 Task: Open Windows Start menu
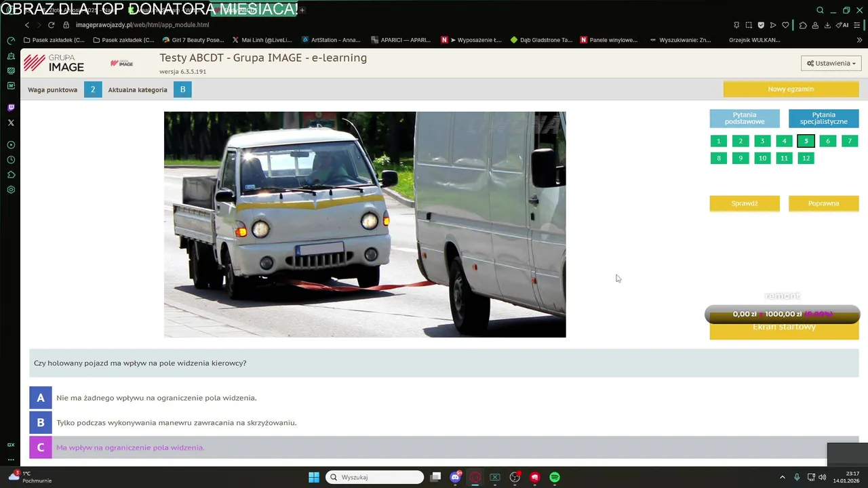tap(314, 477)
